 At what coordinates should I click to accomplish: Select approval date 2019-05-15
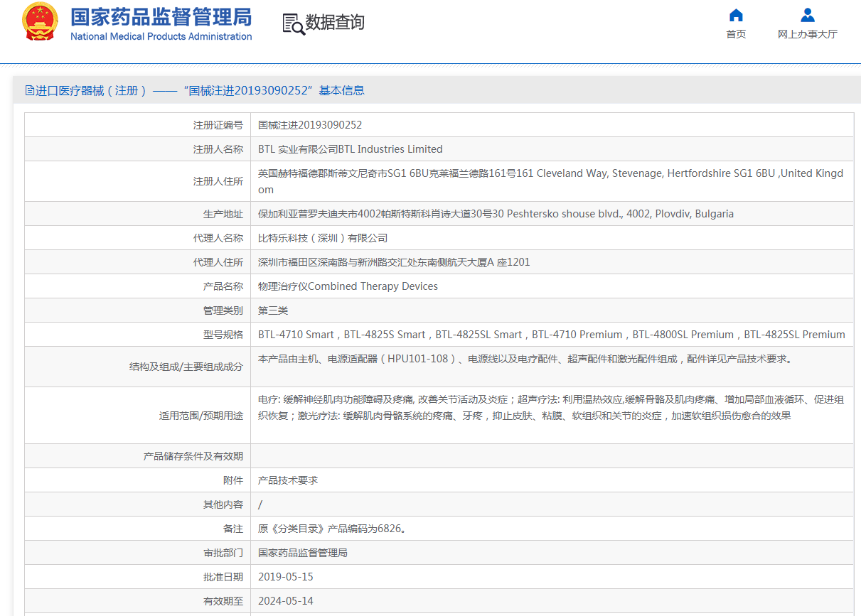pos(286,577)
